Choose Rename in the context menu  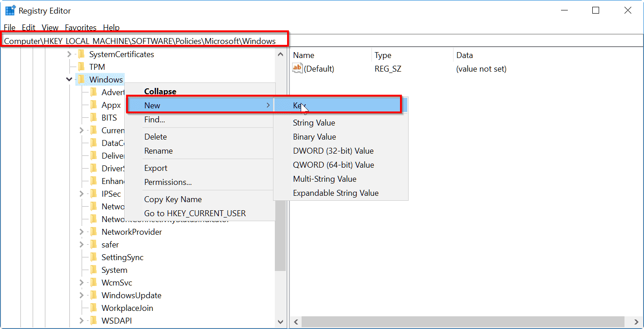click(200, 151)
